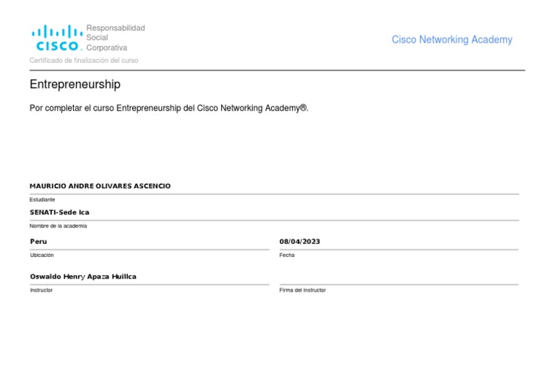Click the sentence starting with Por completar el curso
Viewport: 555px width, 392px height.
tap(169, 108)
